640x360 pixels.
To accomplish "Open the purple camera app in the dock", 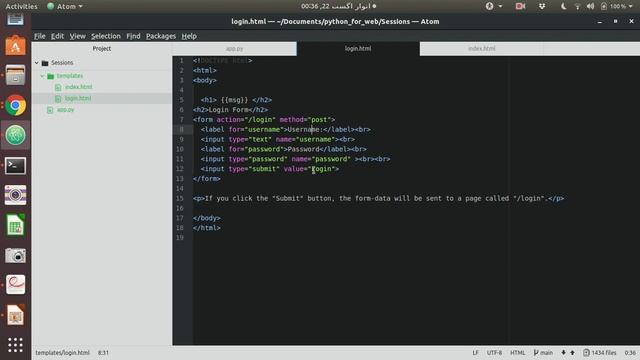I will click(x=15, y=195).
